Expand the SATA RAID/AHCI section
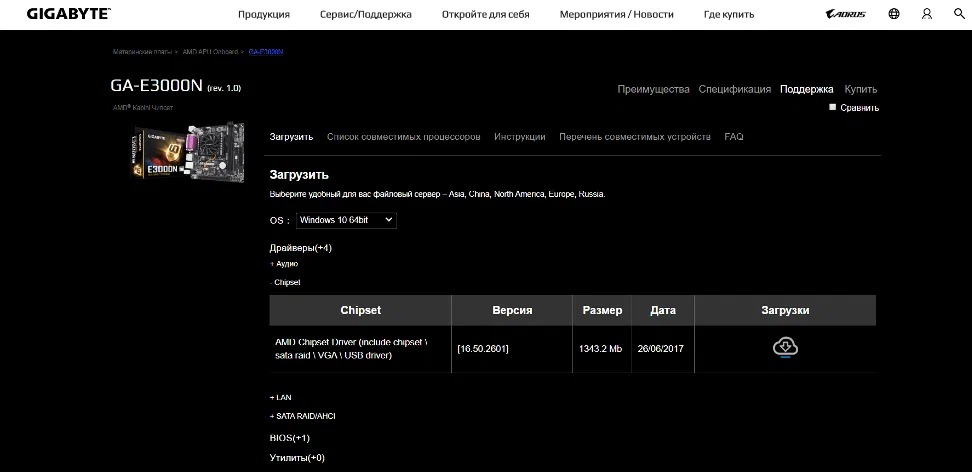Viewport: 972px width, 472px height. point(303,416)
